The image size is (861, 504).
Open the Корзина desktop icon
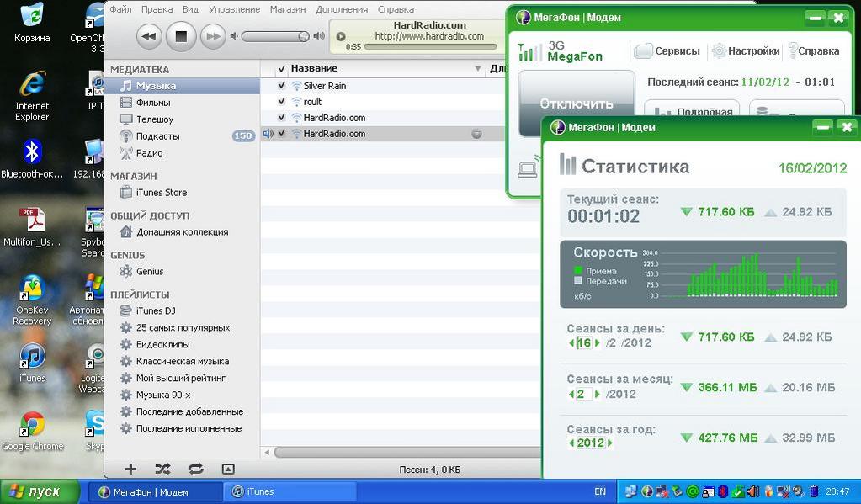(32, 23)
